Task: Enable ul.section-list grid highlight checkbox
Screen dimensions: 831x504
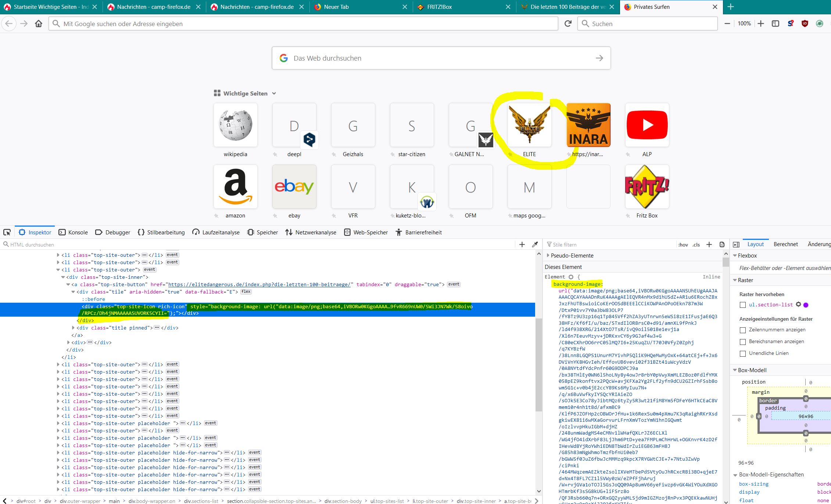Action: pyautogui.click(x=743, y=305)
